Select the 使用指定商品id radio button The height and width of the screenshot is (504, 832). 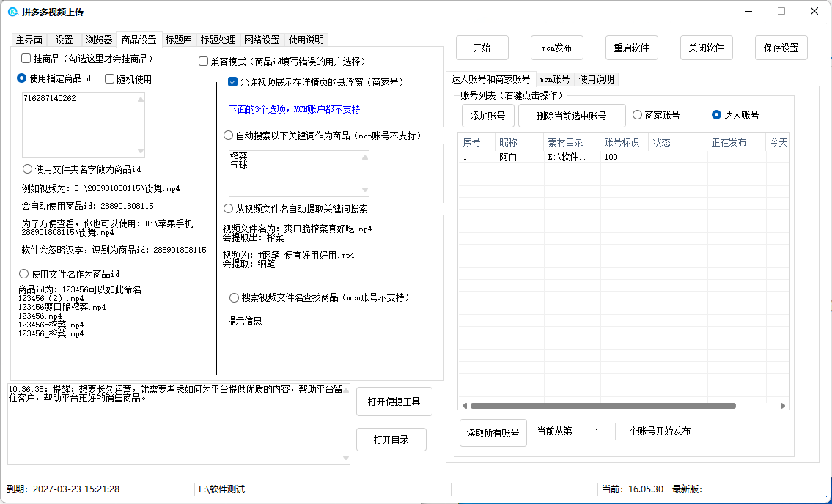pyautogui.click(x=22, y=78)
